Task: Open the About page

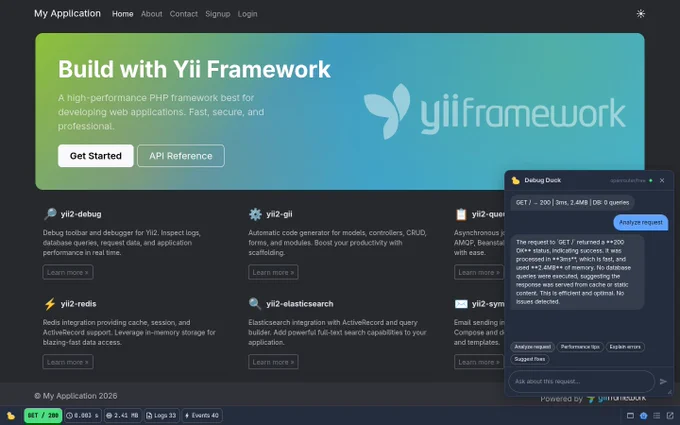Action: coord(151,14)
